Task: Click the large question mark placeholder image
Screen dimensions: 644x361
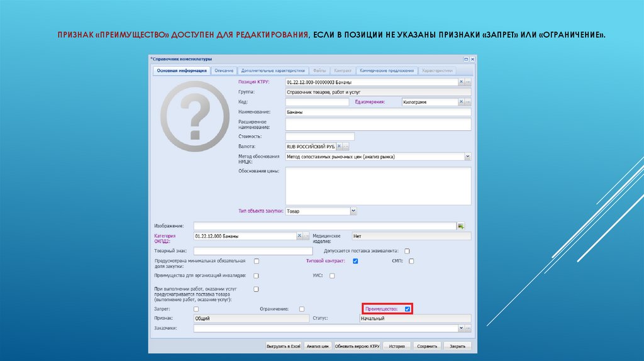Action: point(195,116)
